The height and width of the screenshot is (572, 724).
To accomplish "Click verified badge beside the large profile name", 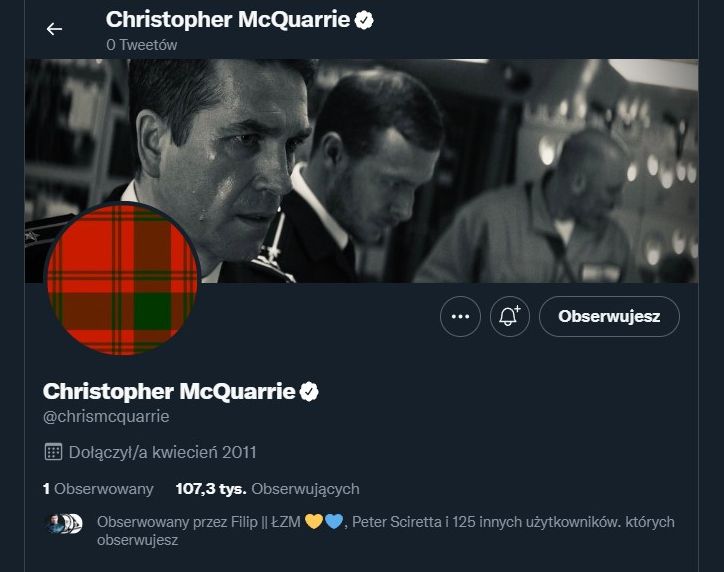I will click(309, 390).
